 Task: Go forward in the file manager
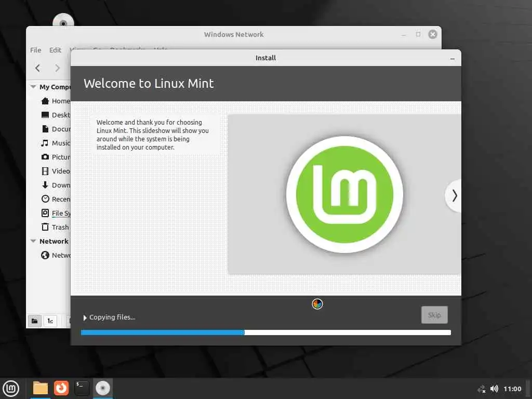click(57, 68)
